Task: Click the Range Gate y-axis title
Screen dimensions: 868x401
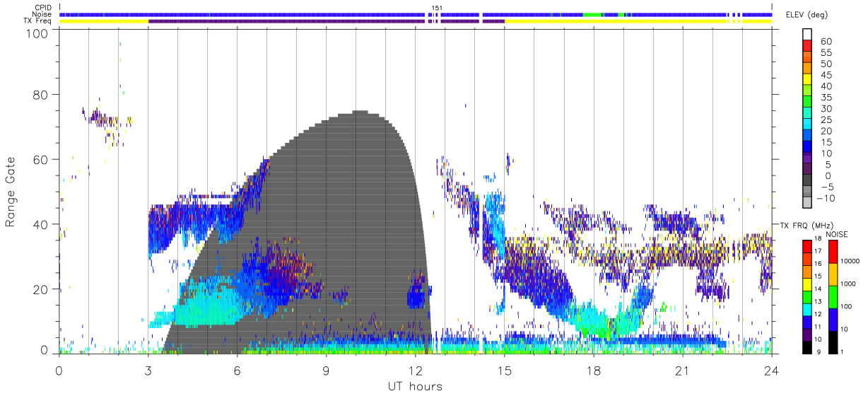Action: [x=11, y=192]
